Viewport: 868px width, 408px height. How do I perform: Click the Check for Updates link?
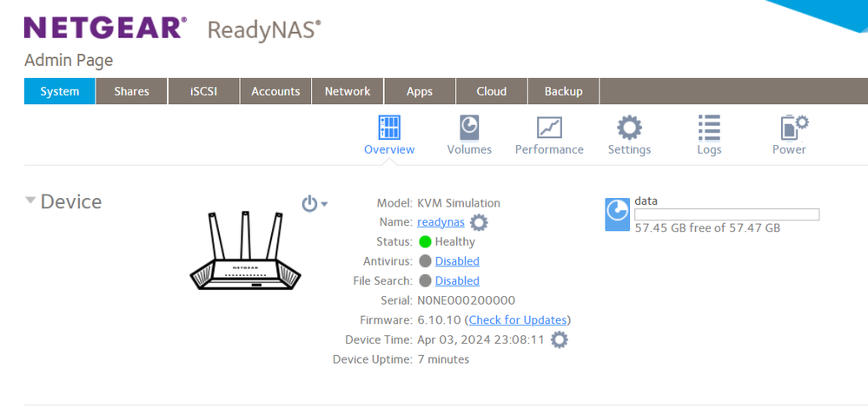click(x=518, y=320)
